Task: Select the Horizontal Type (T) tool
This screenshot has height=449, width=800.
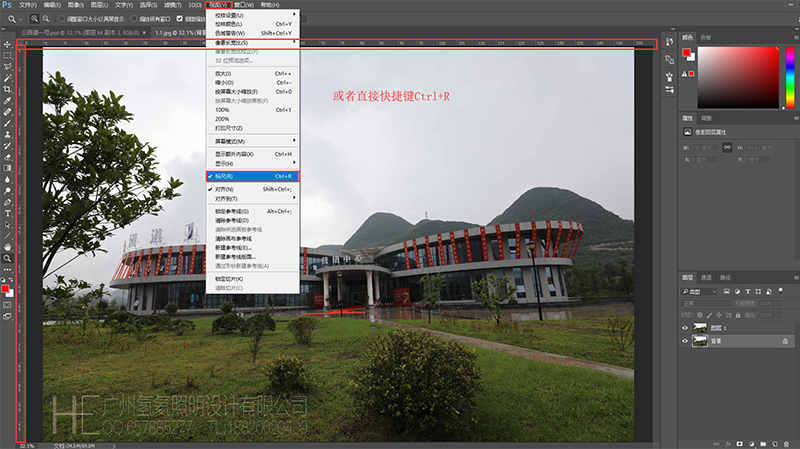Action: click(7, 213)
